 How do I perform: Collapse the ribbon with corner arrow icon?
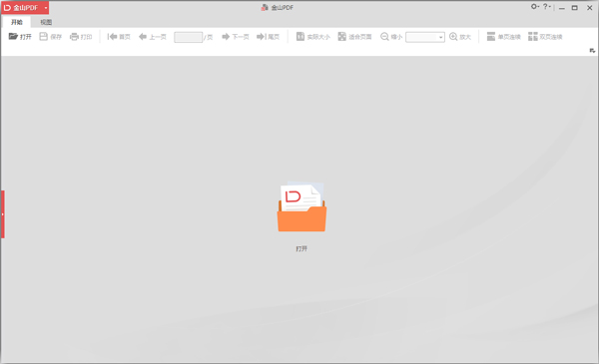click(x=592, y=51)
